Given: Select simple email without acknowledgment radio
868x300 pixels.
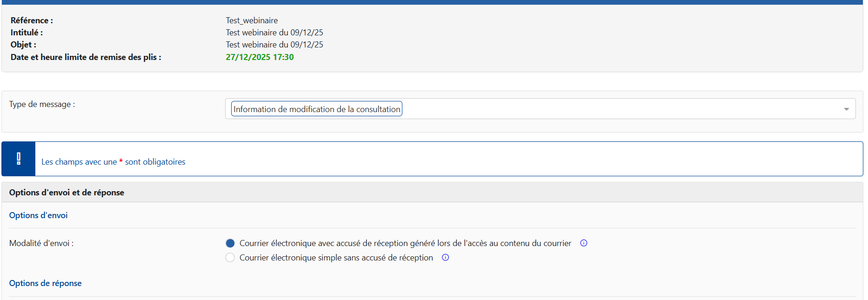Looking at the screenshot, I should [x=230, y=258].
